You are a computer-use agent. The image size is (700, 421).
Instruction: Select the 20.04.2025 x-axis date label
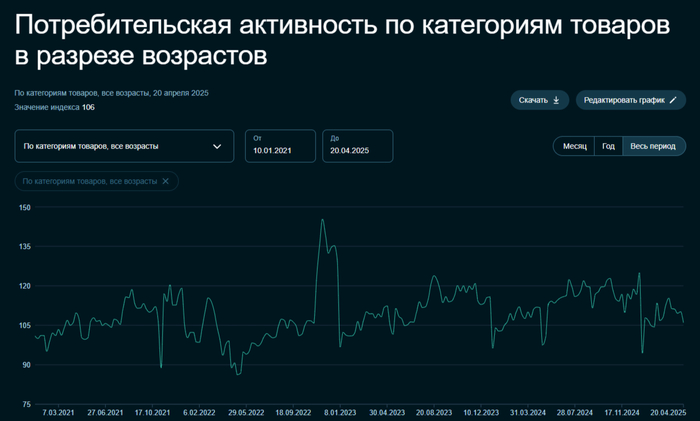click(666, 412)
